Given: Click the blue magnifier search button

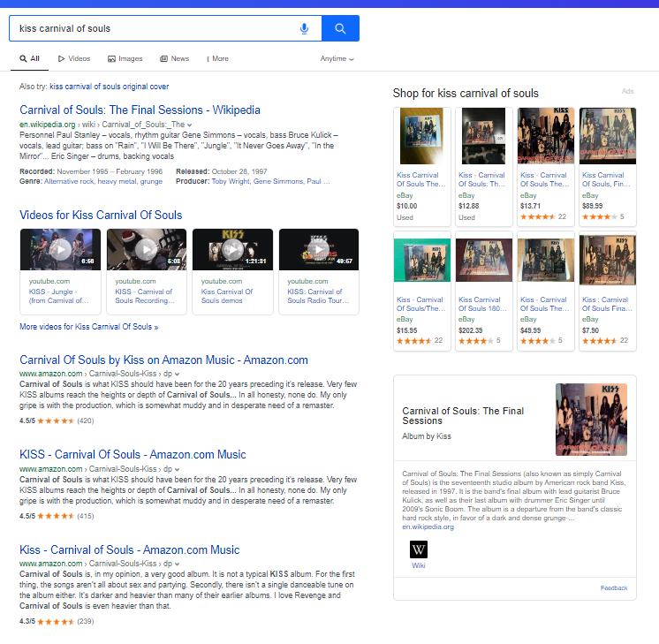Looking at the screenshot, I should [x=340, y=28].
